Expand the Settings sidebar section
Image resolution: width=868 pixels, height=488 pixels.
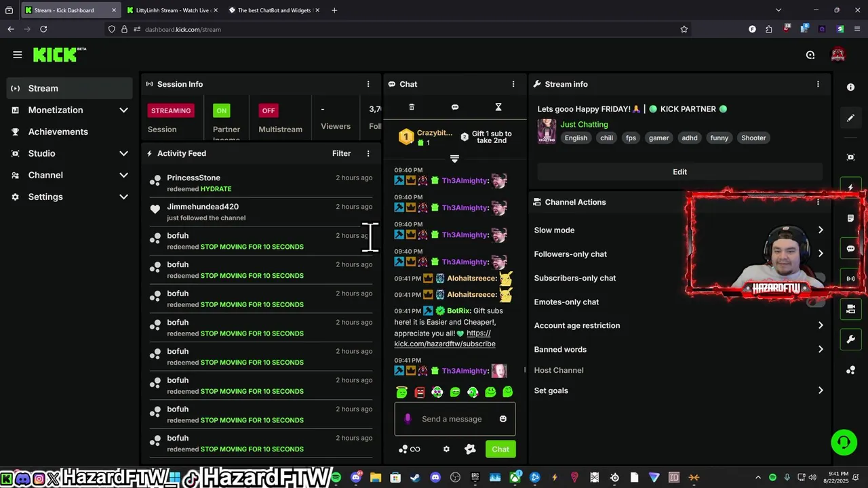coord(71,197)
